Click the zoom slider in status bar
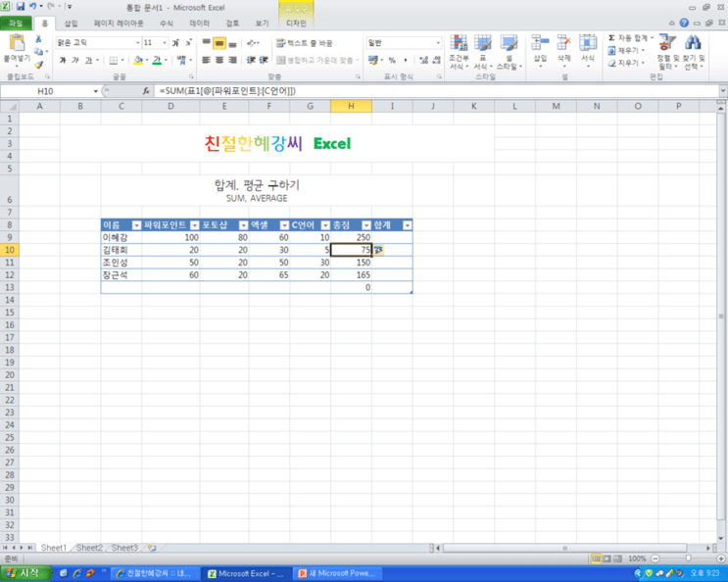This screenshot has height=582, width=728. (x=688, y=558)
